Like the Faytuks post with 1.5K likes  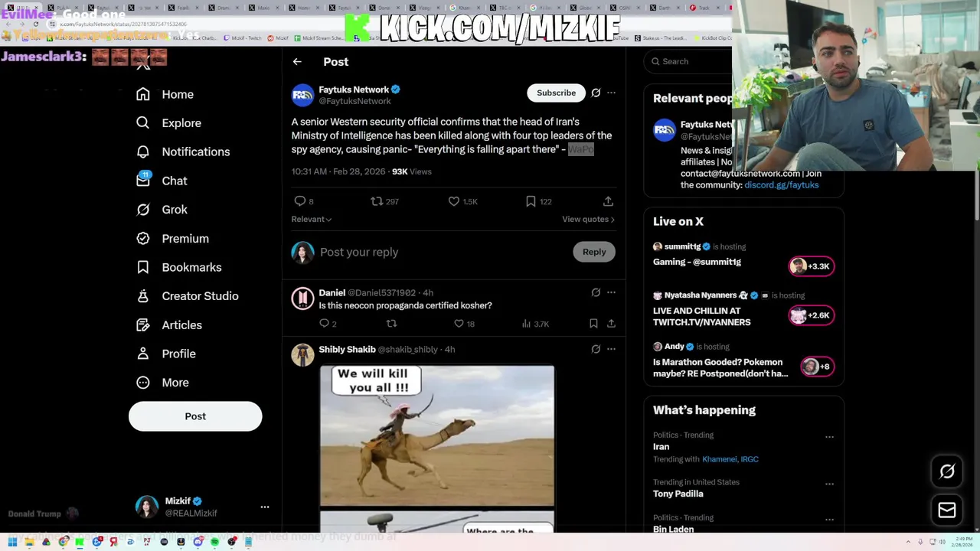coord(454,201)
